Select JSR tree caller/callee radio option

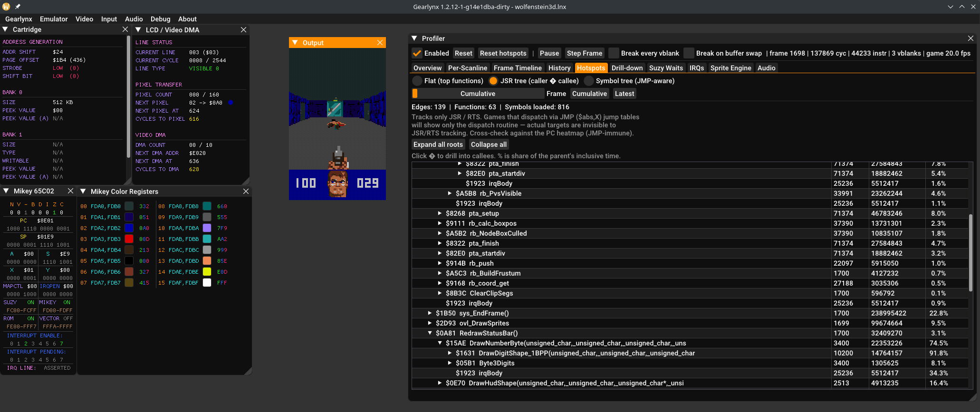(x=493, y=81)
